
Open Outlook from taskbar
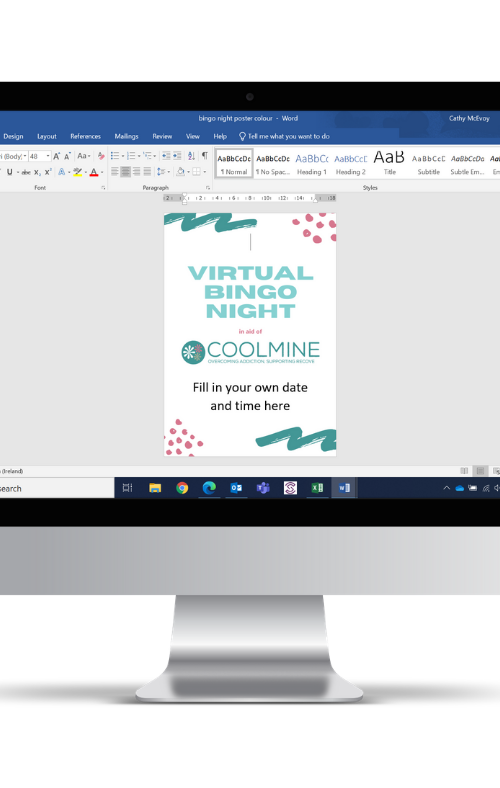click(236, 487)
